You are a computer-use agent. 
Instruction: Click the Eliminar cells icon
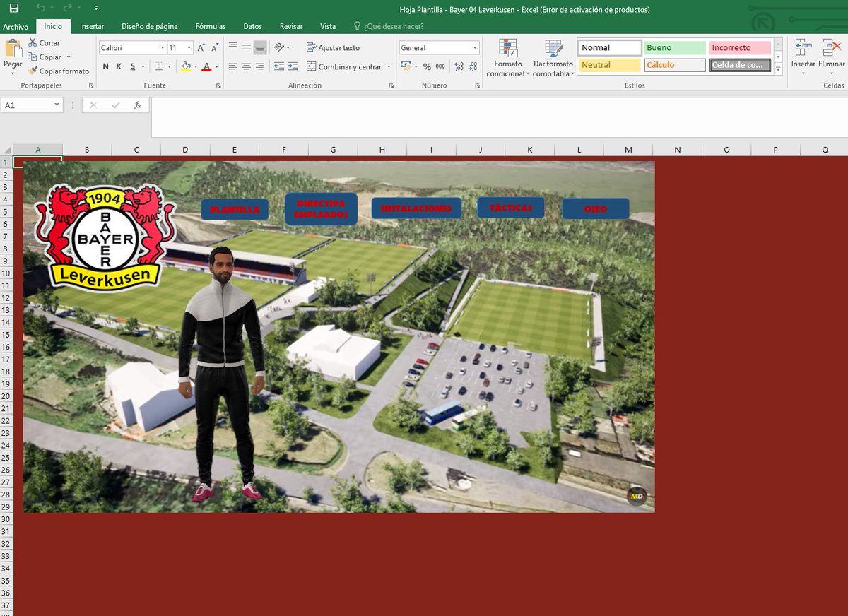pyautogui.click(x=832, y=48)
